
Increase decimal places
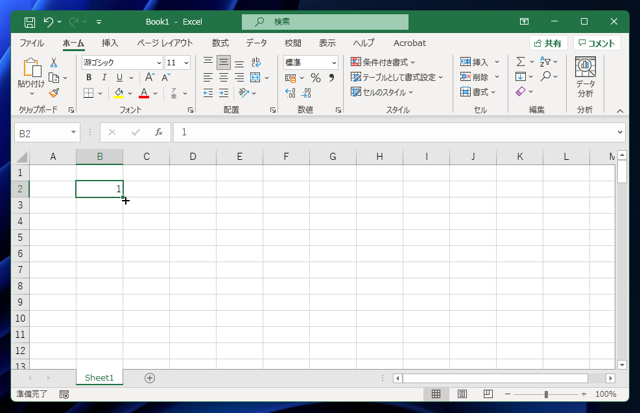[x=290, y=93]
